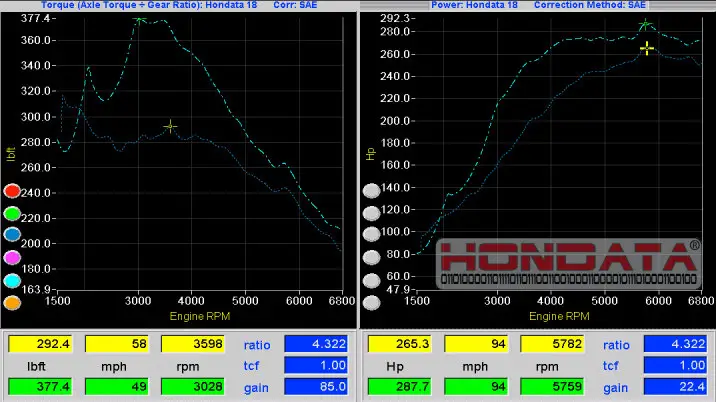Screen dimensions: 716x402
Task: Click the Power: Hondata 18 title text
Action: click(474, 5)
